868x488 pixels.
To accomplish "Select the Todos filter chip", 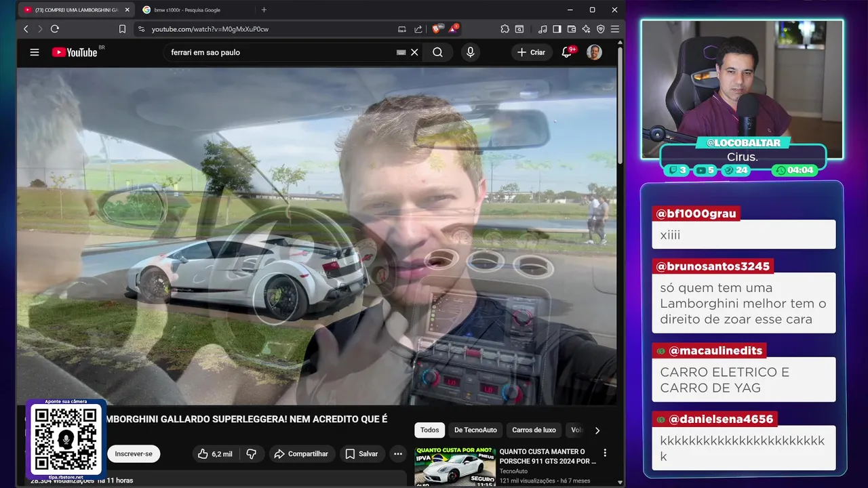I will (430, 430).
